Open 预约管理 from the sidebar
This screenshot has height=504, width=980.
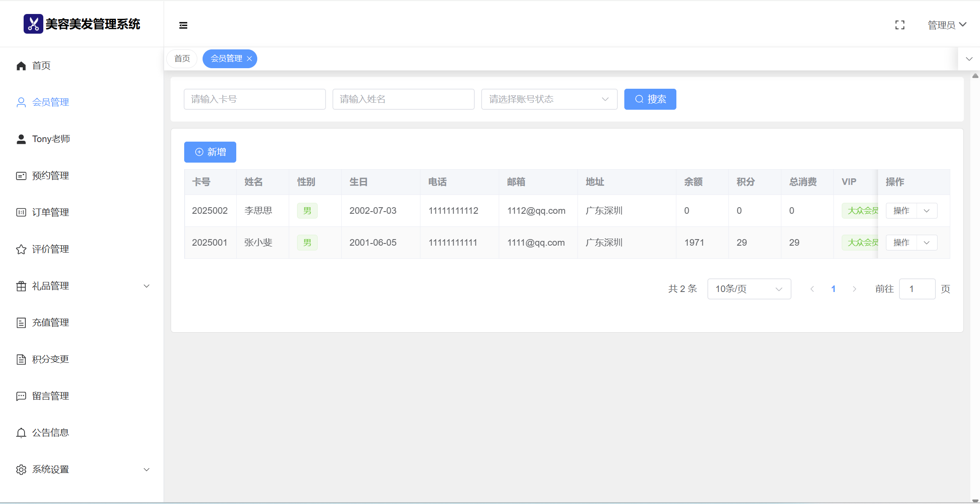[50, 176]
